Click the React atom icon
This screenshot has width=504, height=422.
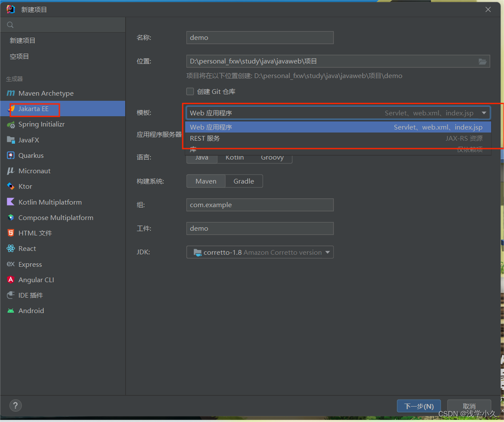[11, 248]
